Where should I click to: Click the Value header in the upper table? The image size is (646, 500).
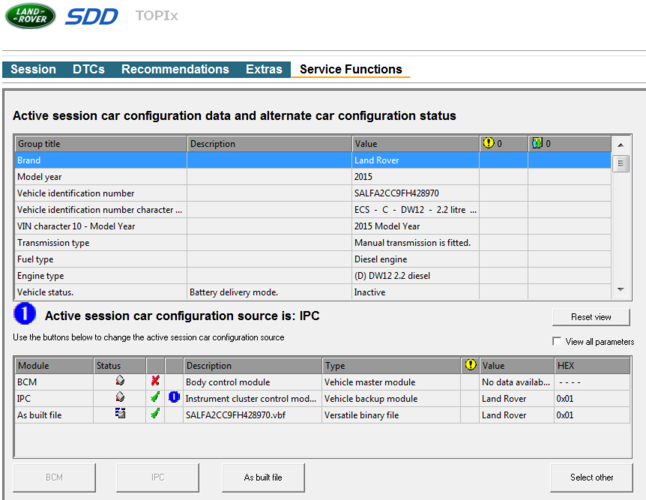pyautogui.click(x=416, y=144)
